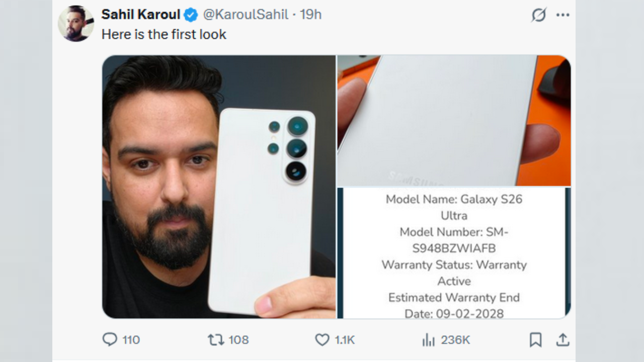Open the share options for the tweet
The height and width of the screenshot is (362, 644).
(562, 340)
